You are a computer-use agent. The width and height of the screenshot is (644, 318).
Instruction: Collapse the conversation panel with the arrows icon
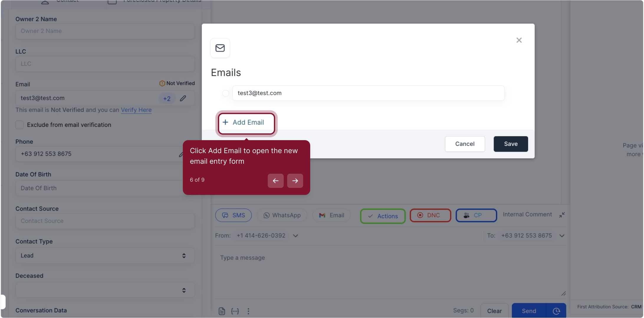click(562, 215)
